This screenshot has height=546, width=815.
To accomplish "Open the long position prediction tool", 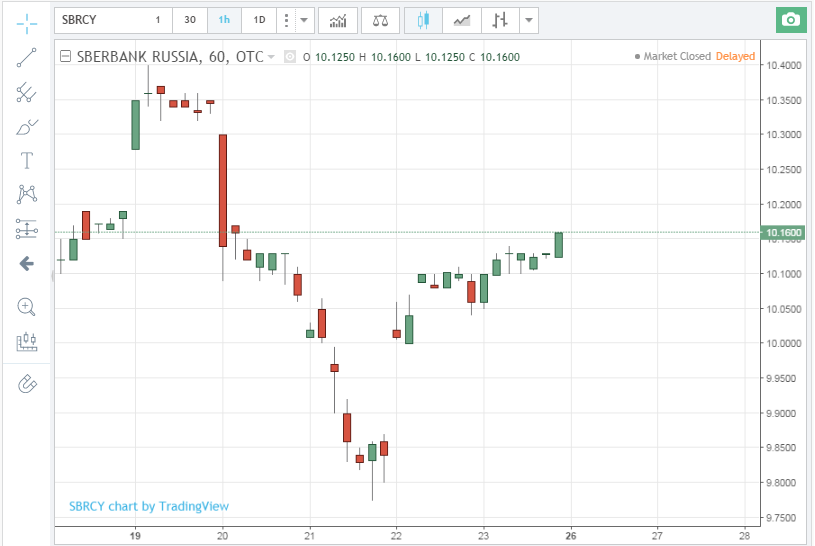I will click(27, 229).
